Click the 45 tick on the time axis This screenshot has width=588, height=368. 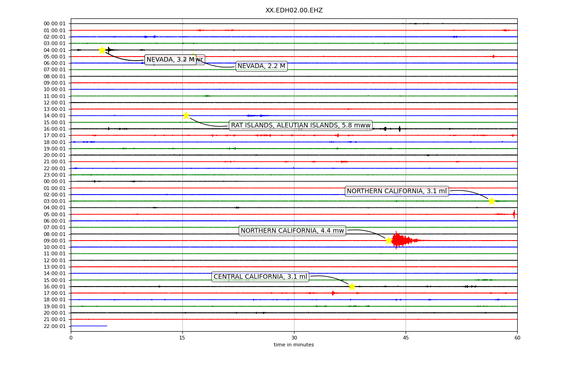click(x=406, y=338)
